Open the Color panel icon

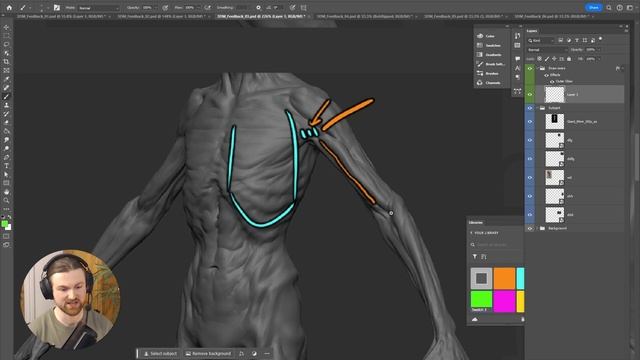(480, 36)
